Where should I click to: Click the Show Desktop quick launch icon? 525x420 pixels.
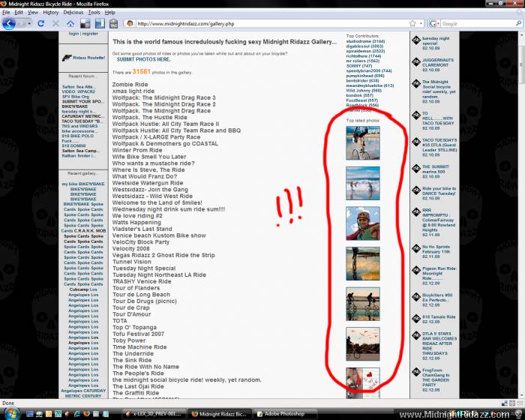point(30,414)
